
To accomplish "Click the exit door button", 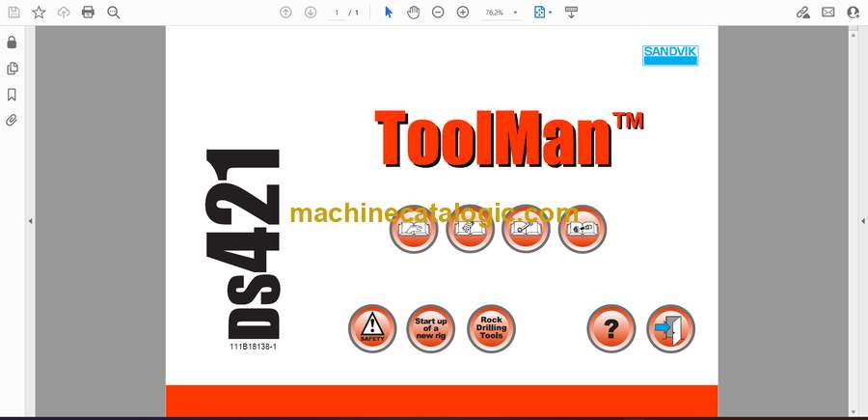I will pyautogui.click(x=671, y=328).
